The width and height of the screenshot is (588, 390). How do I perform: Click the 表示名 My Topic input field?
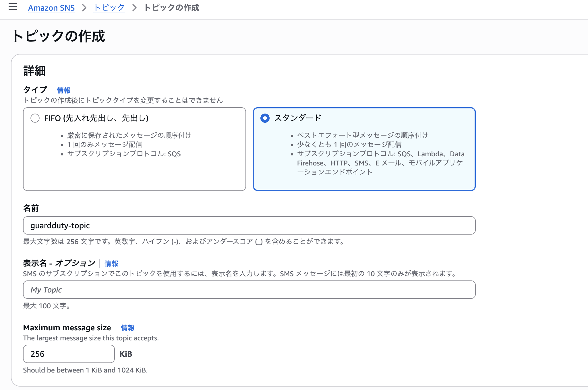tap(249, 290)
